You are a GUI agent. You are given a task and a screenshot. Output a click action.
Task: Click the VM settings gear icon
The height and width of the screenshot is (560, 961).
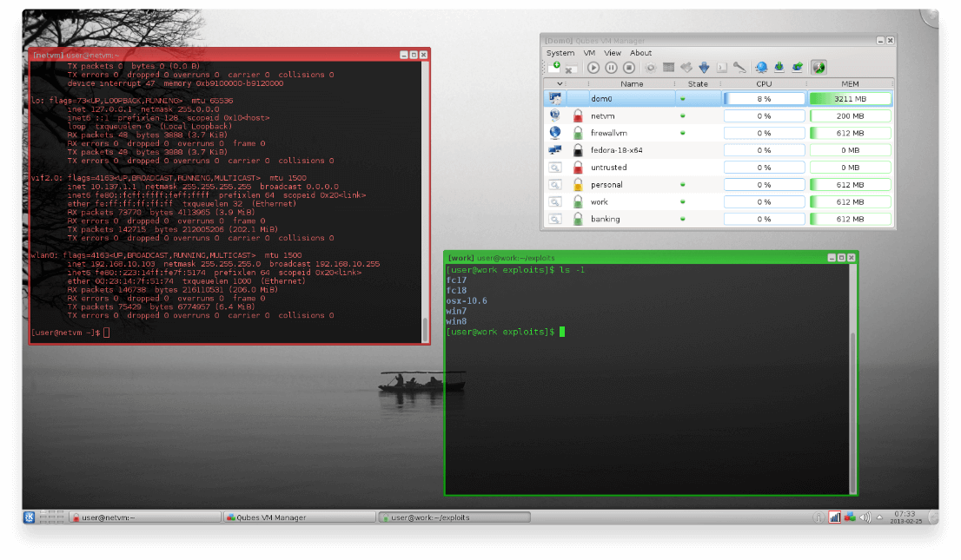pos(650,68)
